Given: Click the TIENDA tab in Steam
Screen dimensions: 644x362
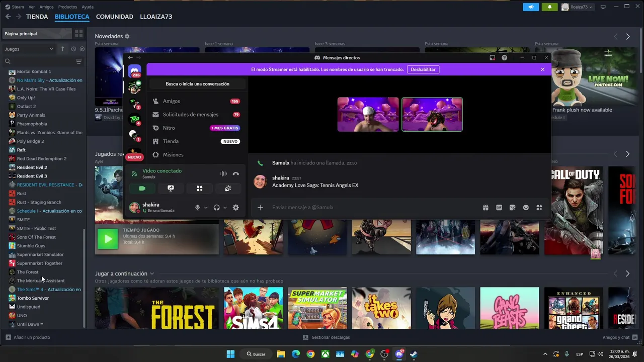Looking at the screenshot, I should click(37, 17).
